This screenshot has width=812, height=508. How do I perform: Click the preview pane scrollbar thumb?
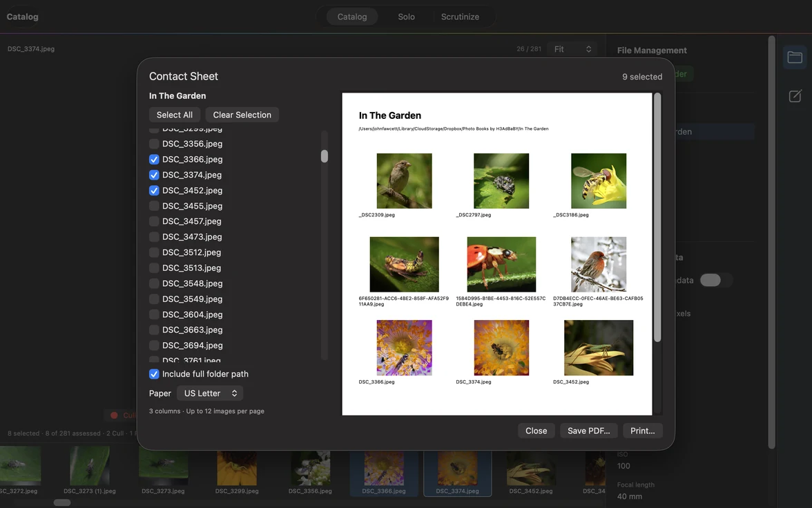pyautogui.click(x=657, y=217)
